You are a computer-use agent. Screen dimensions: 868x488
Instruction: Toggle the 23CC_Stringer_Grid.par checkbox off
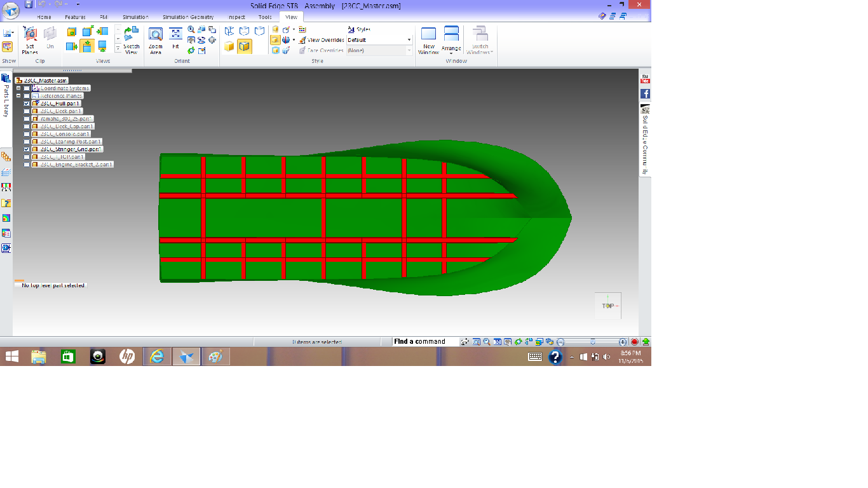click(x=27, y=149)
